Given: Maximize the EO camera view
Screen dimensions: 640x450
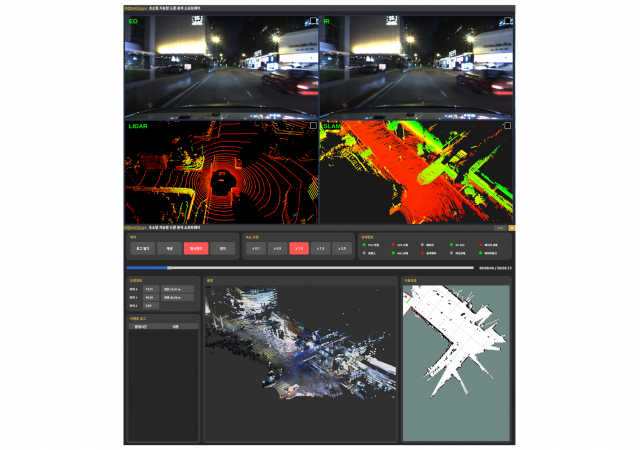Looking at the screenshot, I should pos(313,19).
